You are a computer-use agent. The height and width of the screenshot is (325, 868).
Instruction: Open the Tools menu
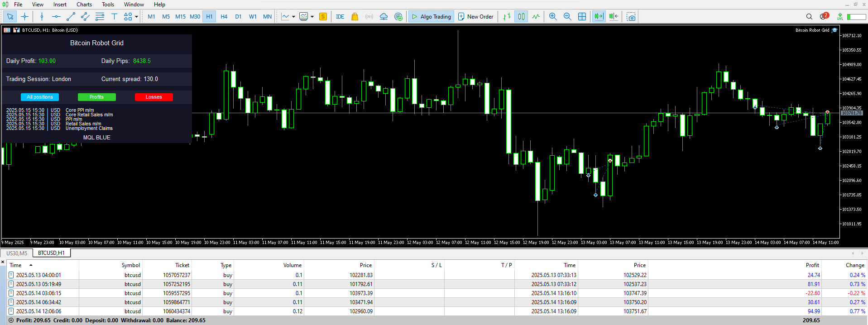coord(108,5)
